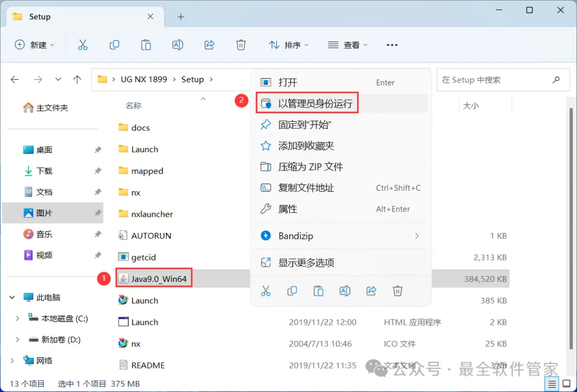Select 复制文件地址 menu entry
Image resolution: width=577 pixels, height=392 pixels.
(x=341, y=188)
